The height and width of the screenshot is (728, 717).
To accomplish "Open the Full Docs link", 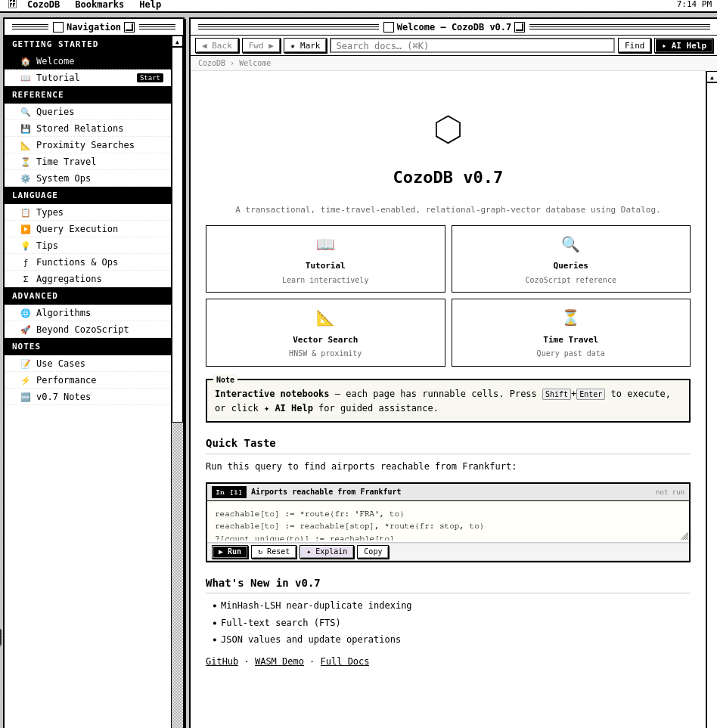I will (345, 661).
